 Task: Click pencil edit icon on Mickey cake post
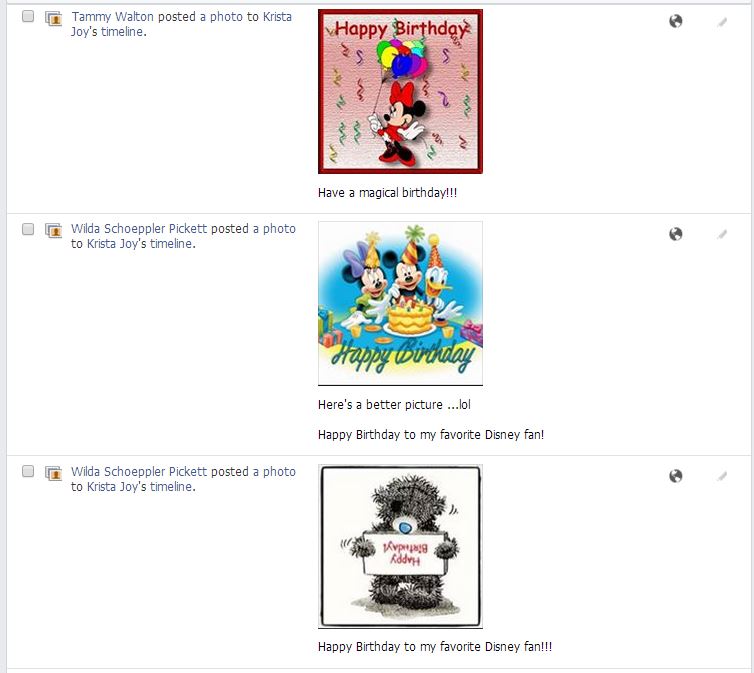(722, 234)
